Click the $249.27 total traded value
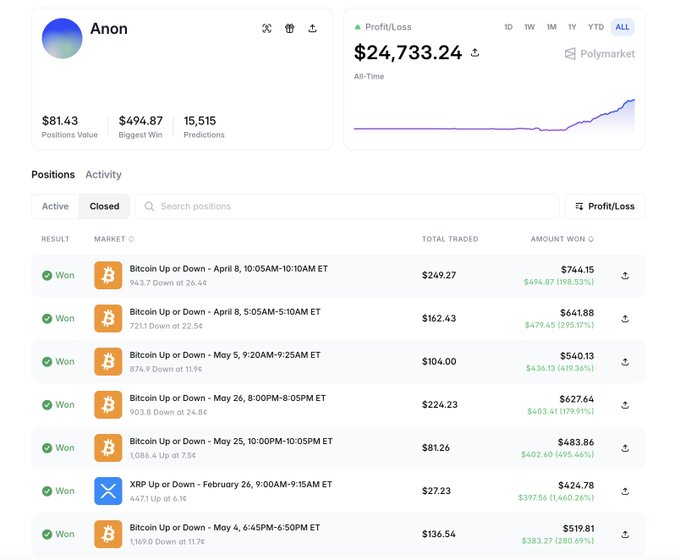680x560 pixels. pyautogui.click(x=439, y=275)
